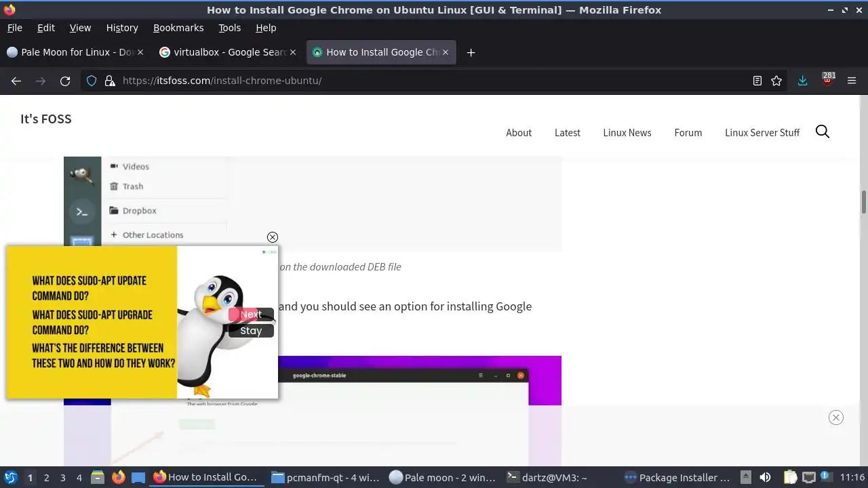868x488 pixels.
Task: Launch file manager from quick launch
Action: tap(98, 478)
